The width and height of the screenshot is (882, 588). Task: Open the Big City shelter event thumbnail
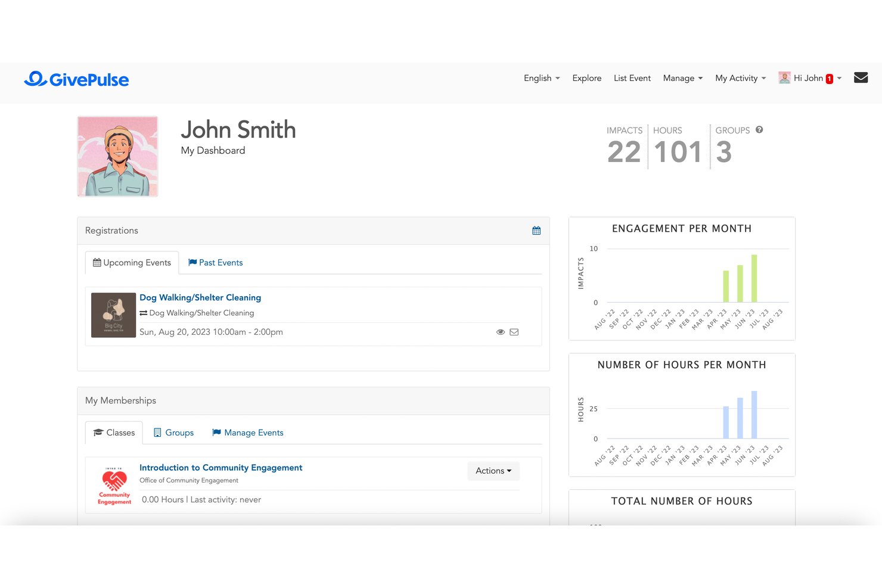[x=113, y=315]
